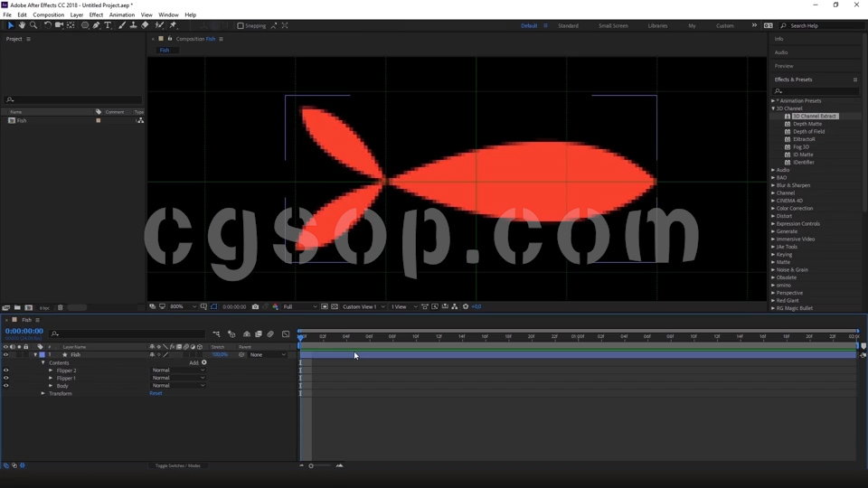This screenshot has height=488, width=868.
Task: Open the Composition menu
Action: pyautogui.click(x=48, y=15)
